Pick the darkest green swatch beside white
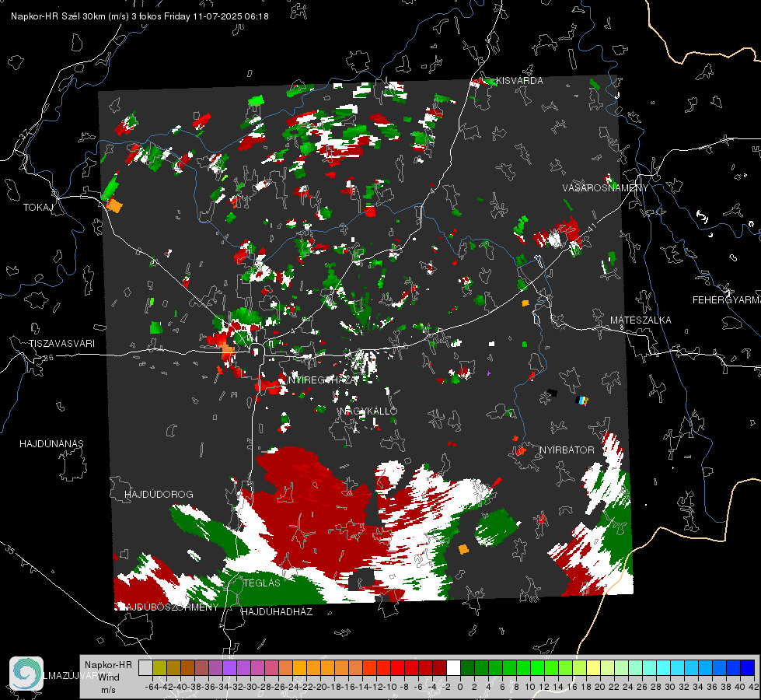This screenshot has width=761, height=700. [x=467, y=668]
